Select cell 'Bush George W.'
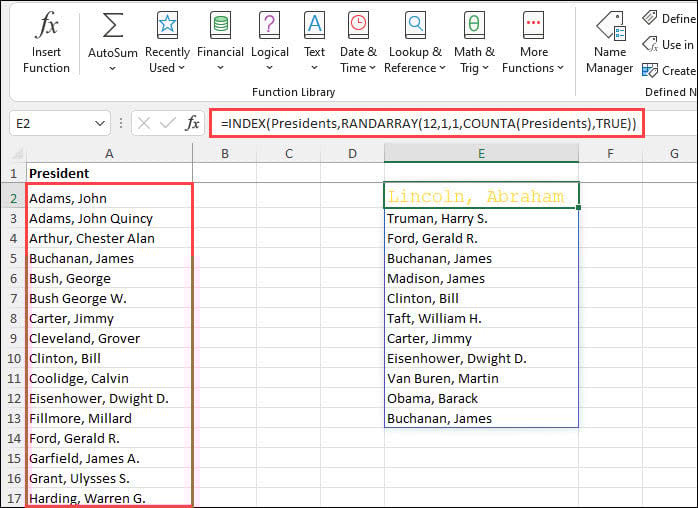The height and width of the screenshot is (508, 698). pos(110,298)
